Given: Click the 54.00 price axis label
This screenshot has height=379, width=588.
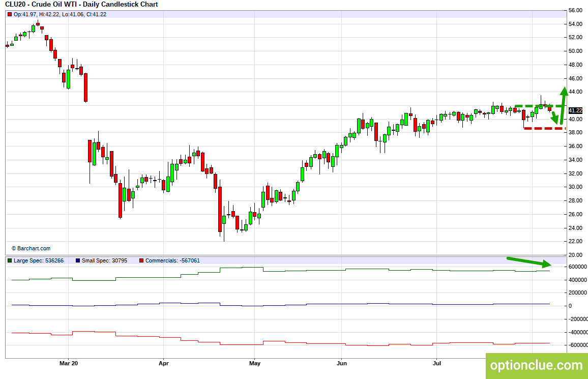Looking at the screenshot, I should (x=575, y=24).
